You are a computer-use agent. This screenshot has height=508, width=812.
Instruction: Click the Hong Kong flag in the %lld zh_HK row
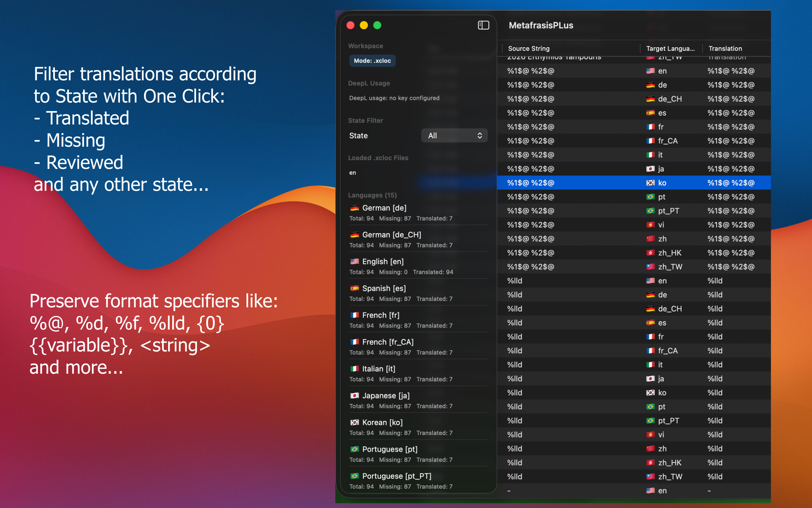[650, 463]
